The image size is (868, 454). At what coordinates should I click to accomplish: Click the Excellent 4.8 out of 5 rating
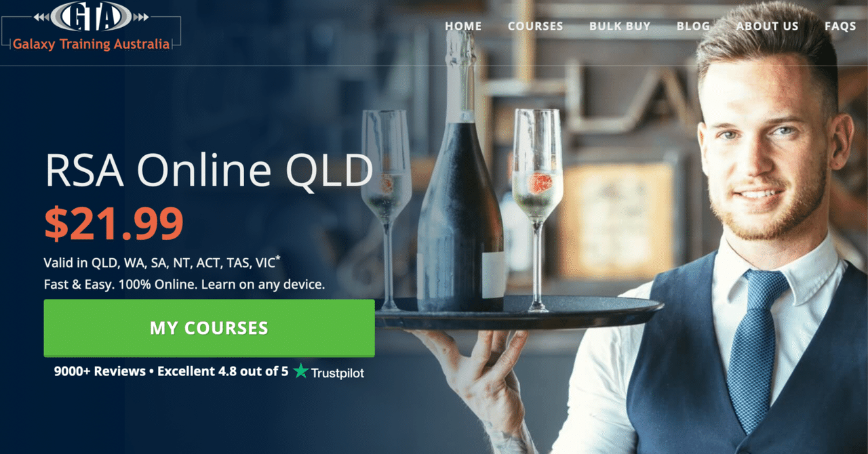coord(222,371)
